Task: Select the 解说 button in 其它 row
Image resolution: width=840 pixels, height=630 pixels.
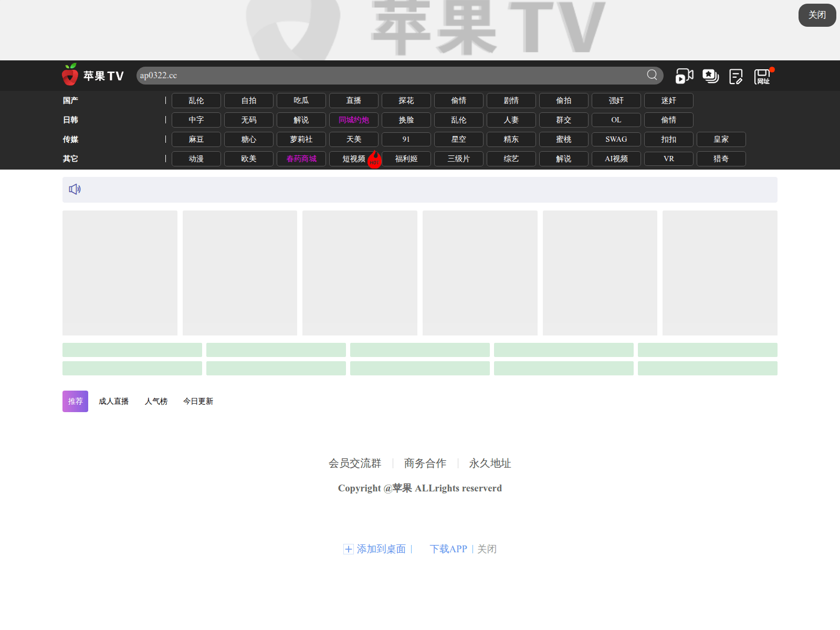Action: pos(564,159)
